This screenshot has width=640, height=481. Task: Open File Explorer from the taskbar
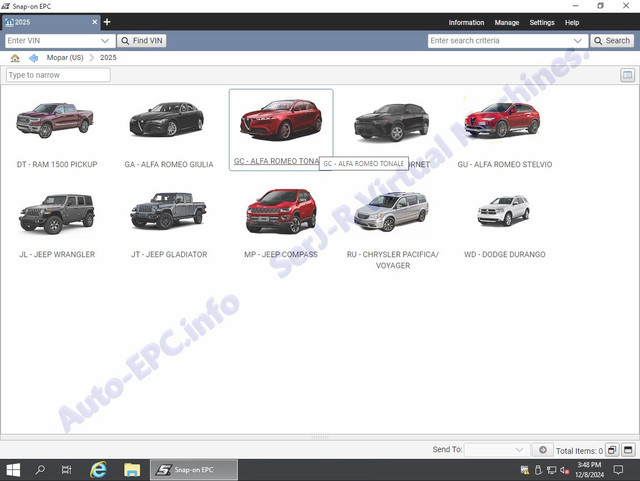click(x=132, y=470)
